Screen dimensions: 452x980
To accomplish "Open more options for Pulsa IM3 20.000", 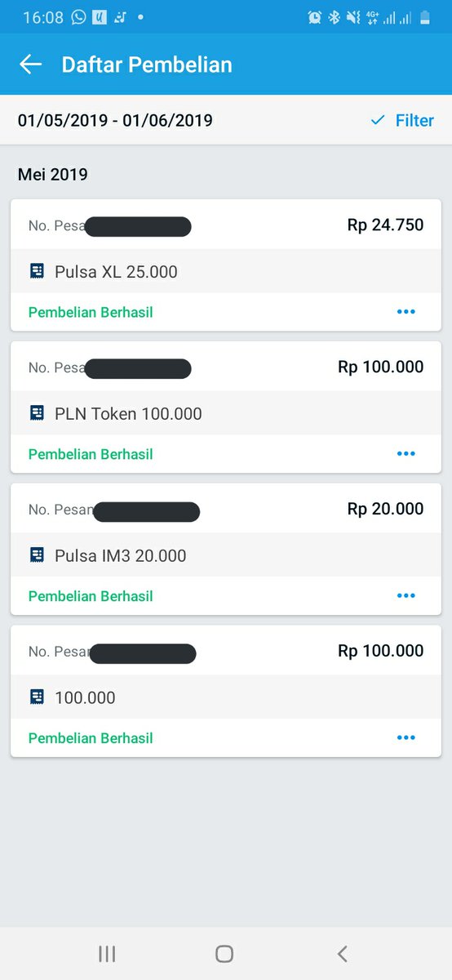I will (405, 596).
